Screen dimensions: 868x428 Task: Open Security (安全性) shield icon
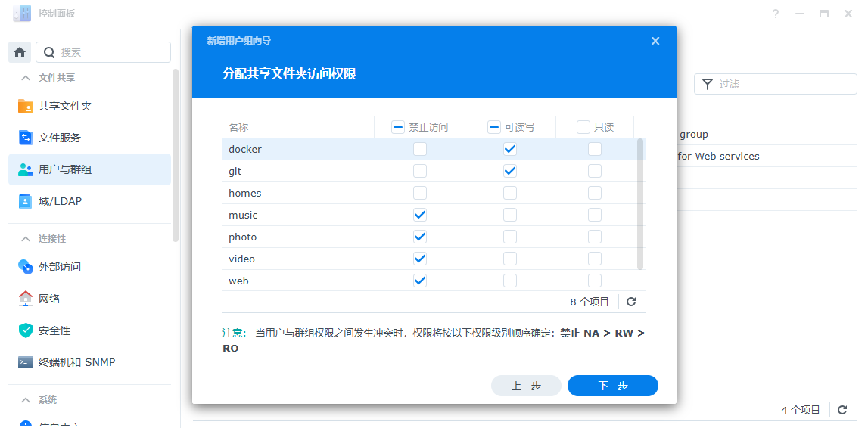(26, 330)
